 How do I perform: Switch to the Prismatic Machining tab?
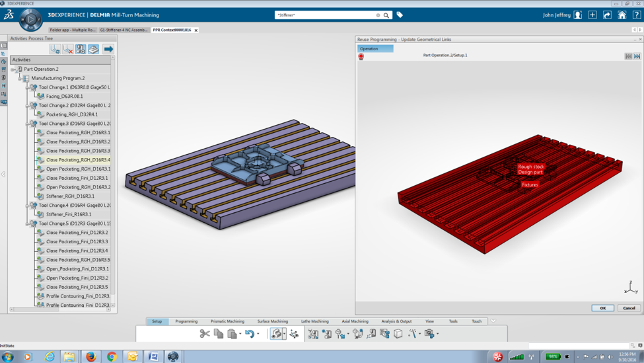point(227,321)
